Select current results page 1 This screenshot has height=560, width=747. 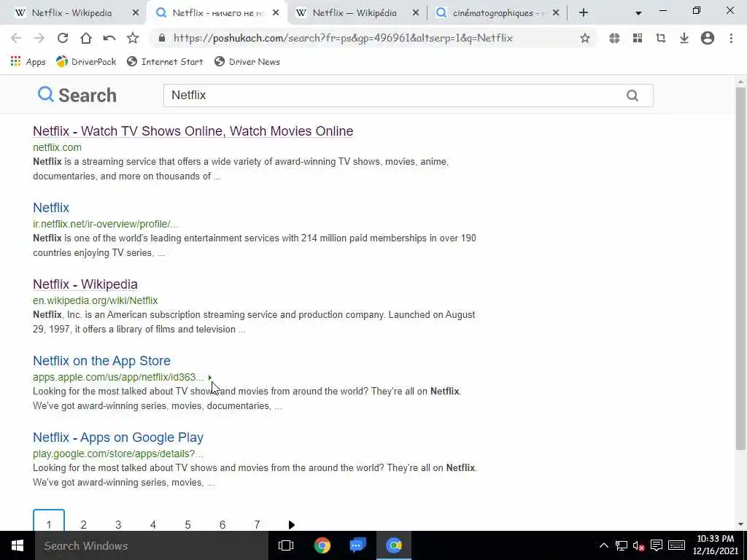[x=49, y=521]
